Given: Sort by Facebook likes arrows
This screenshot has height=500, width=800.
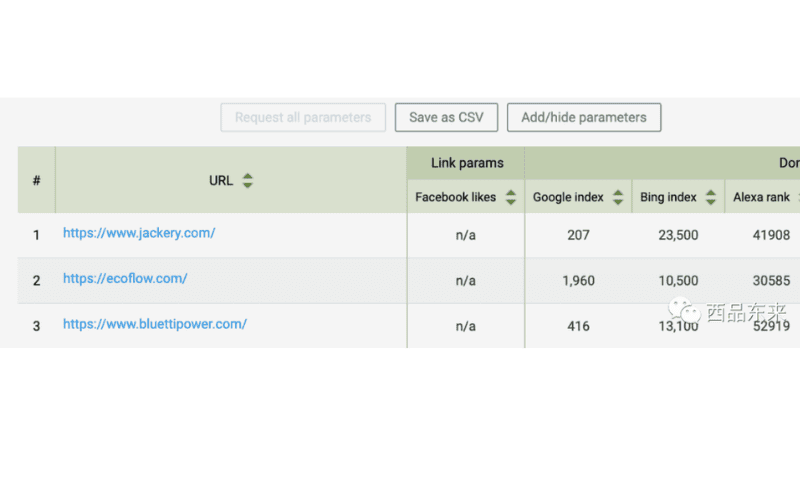Looking at the screenshot, I should coord(511,197).
